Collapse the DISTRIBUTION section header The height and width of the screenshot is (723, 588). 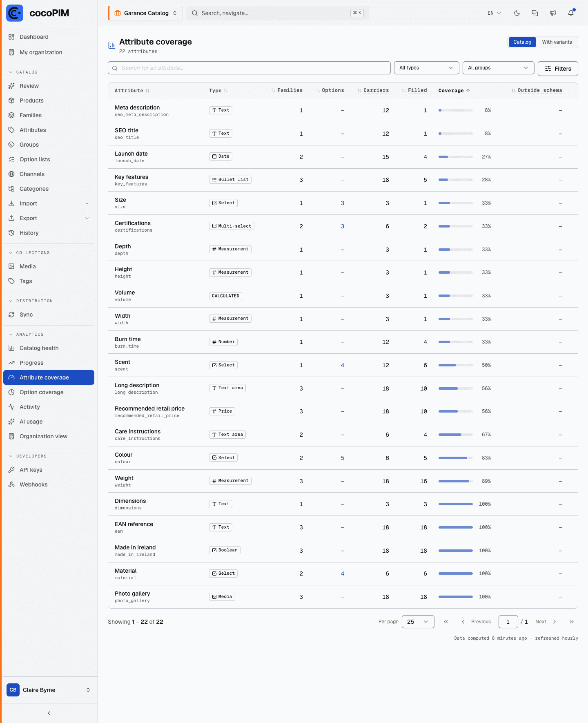coord(31,301)
